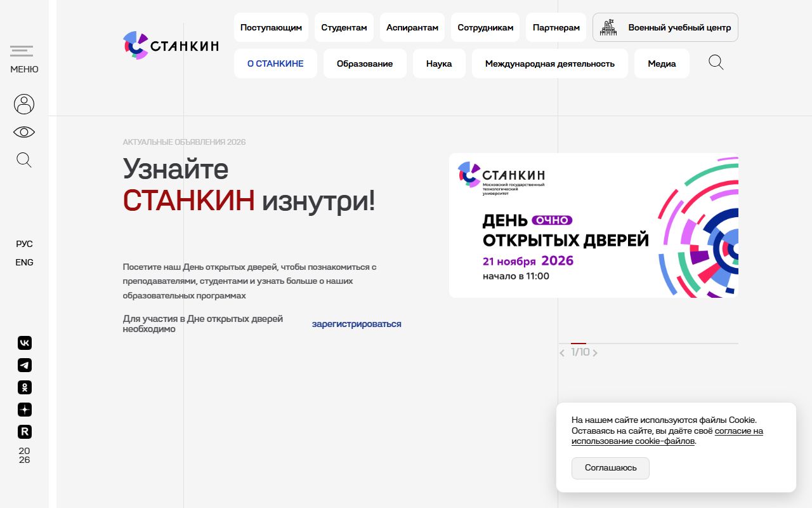Open the Telegram channel icon
812x508 pixels.
pyautogui.click(x=24, y=365)
